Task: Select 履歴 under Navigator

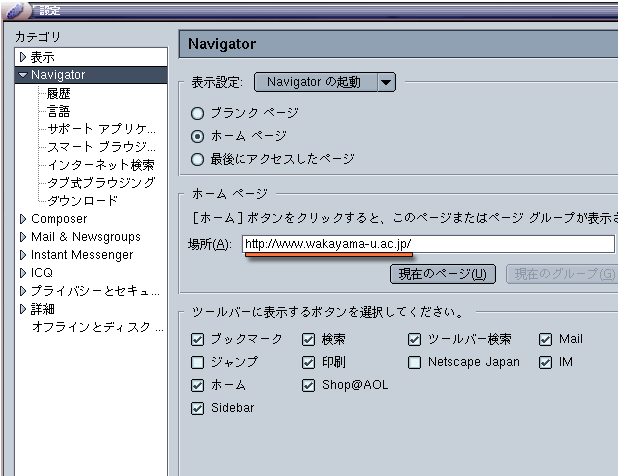Action: click(x=58, y=93)
